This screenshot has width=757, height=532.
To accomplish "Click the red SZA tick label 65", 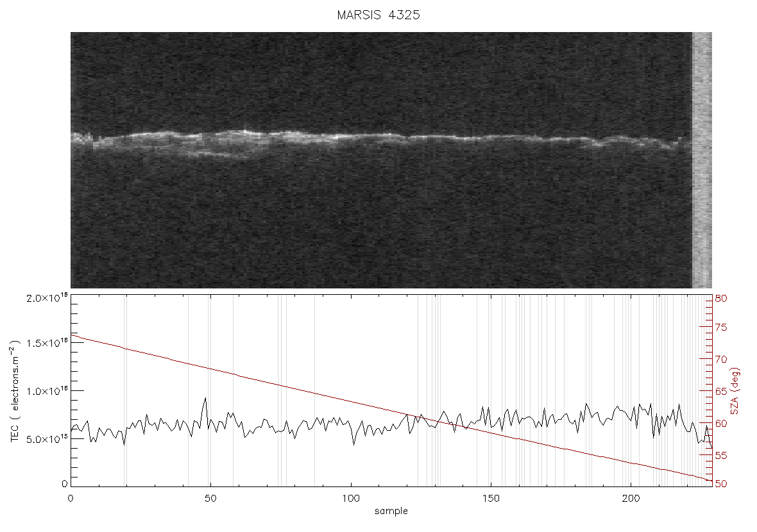I will coord(721,391).
